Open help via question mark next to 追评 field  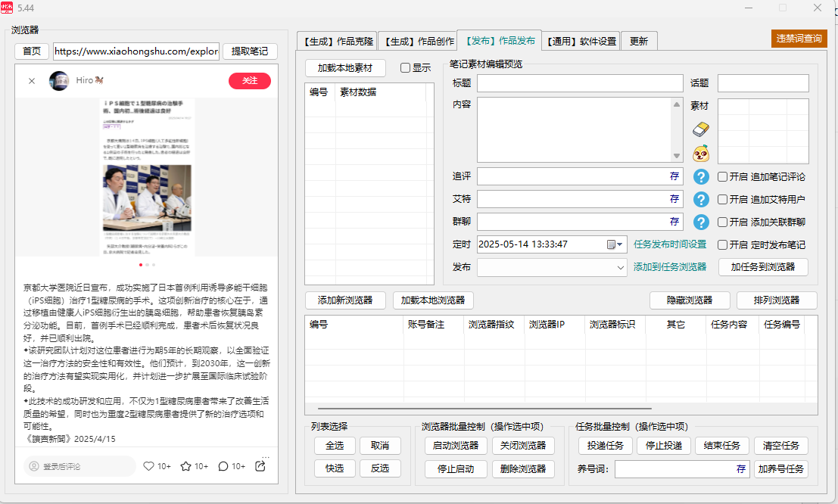700,176
